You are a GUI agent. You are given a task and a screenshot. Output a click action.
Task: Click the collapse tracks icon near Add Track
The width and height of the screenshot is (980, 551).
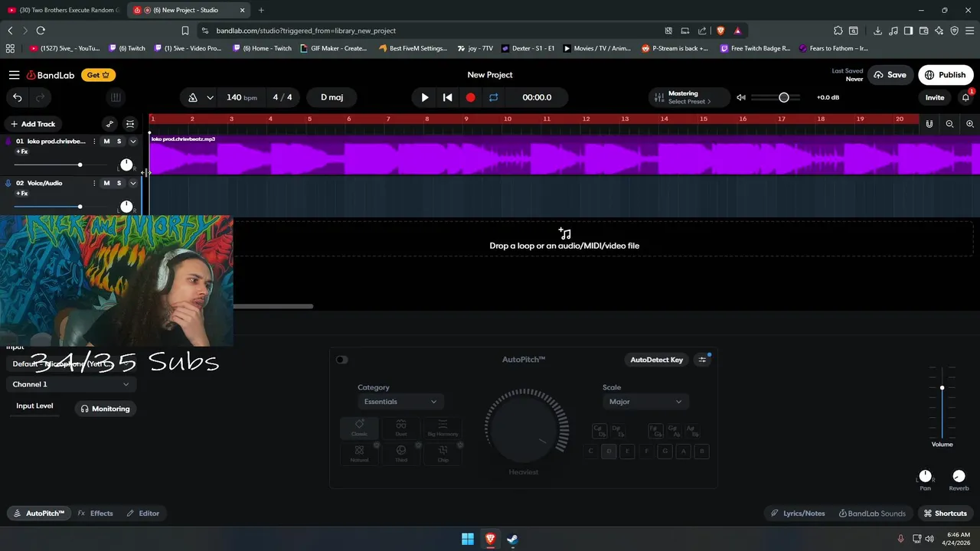[130, 124]
